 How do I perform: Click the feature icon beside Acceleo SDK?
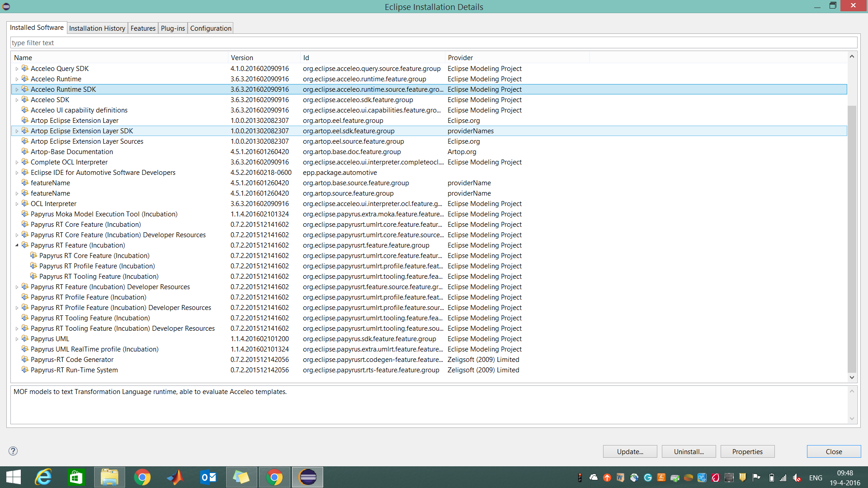(x=25, y=99)
